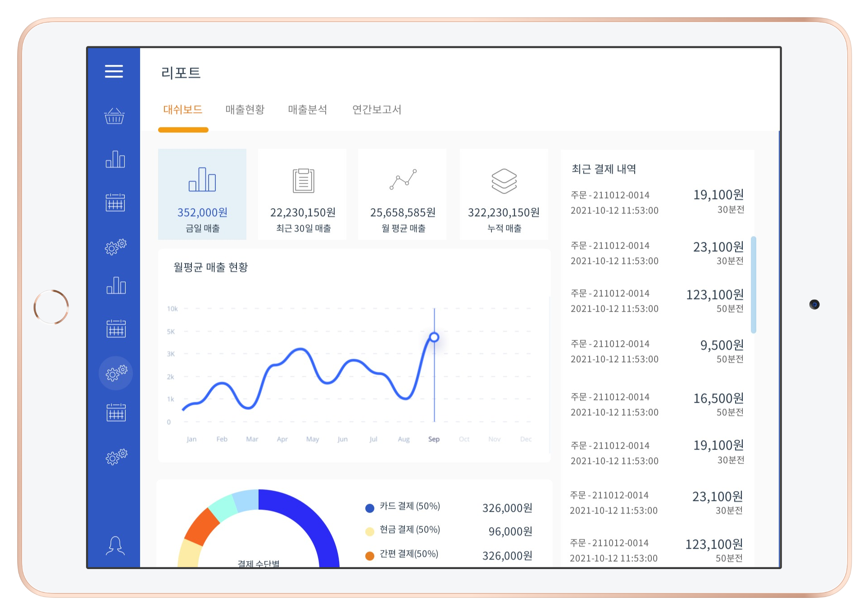Click the Sep data point on chart
Image resolution: width=868 pixels, height=615 pixels.
pos(434,337)
